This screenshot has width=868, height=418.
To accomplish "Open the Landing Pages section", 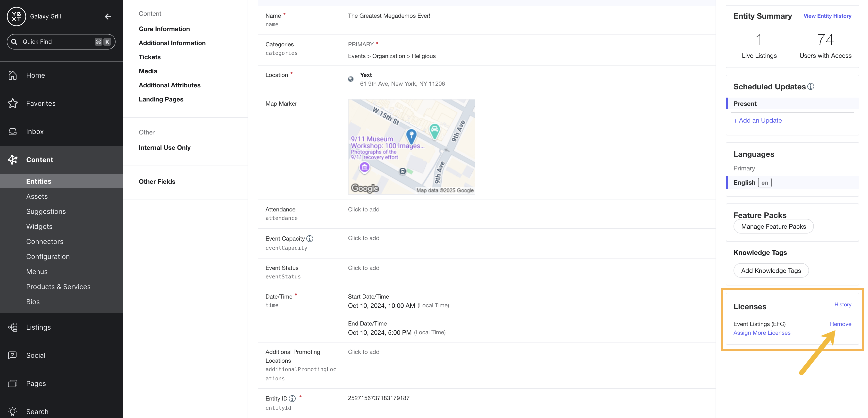I will [161, 100].
